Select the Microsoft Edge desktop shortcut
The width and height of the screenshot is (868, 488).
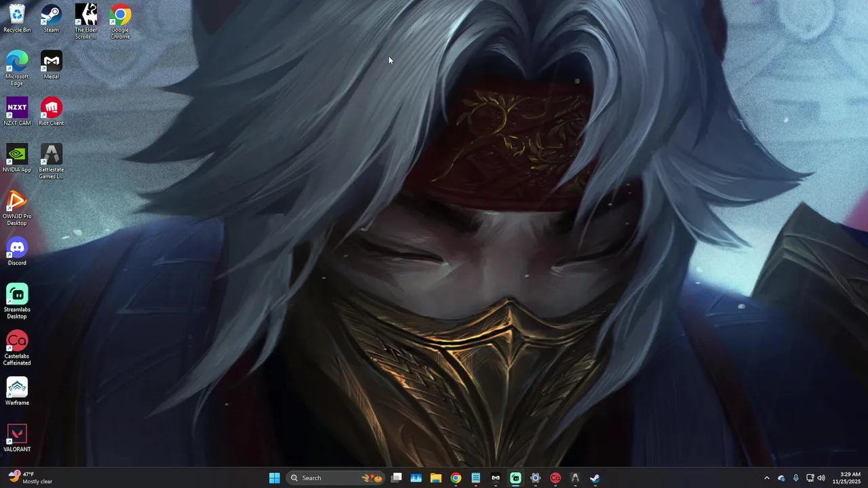(17, 68)
